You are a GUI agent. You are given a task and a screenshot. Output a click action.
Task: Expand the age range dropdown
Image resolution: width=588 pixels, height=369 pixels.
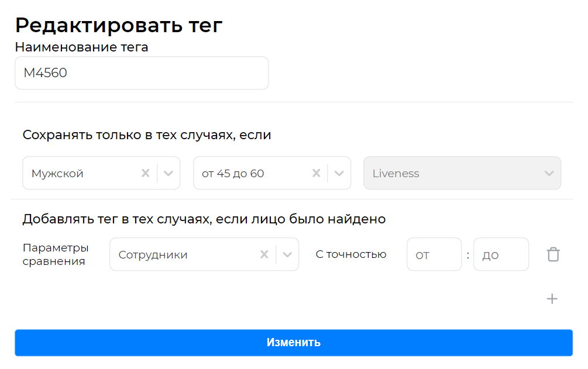coord(339,173)
